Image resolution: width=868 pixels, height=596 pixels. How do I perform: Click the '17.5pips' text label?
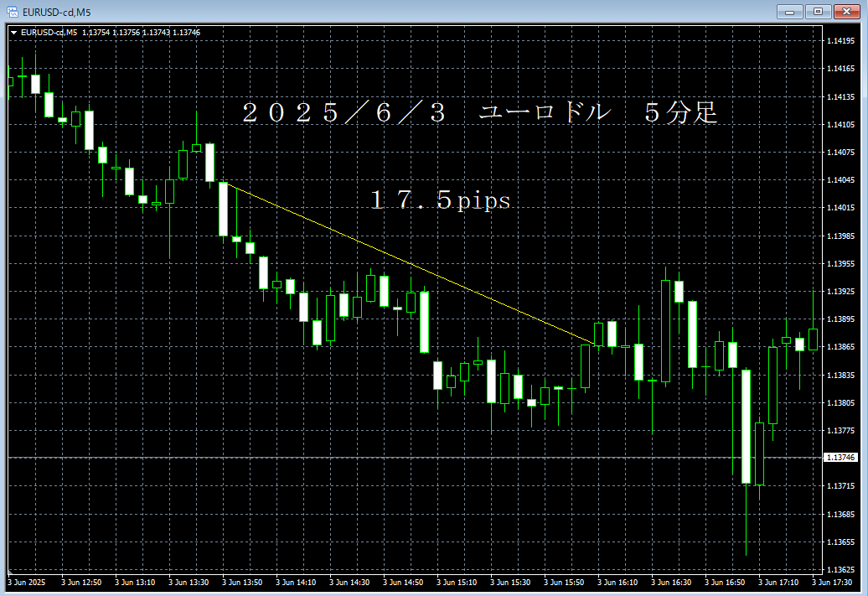pos(441,201)
